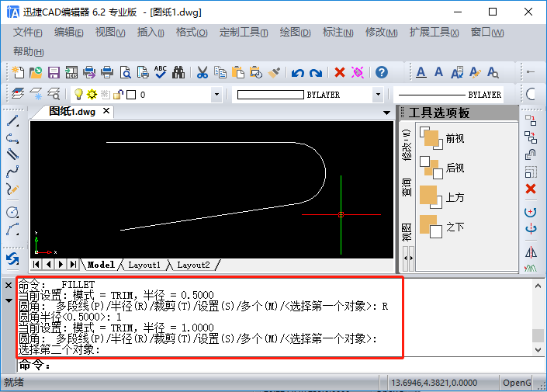
Task: Click the red X erase icon in right toolbar
Action: click(x=531, y=189)
